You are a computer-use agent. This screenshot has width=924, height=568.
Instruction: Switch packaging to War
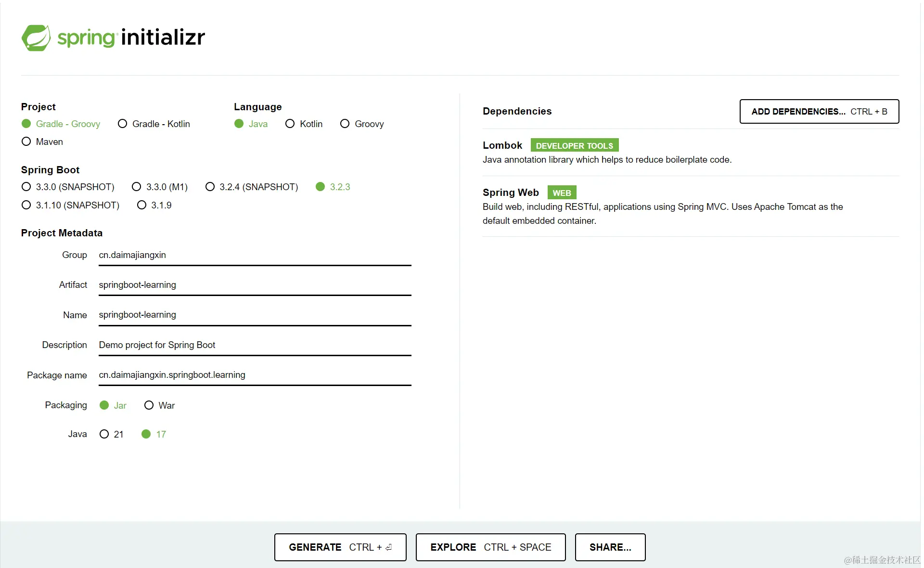pyautogui.click(x=149, y=405)
